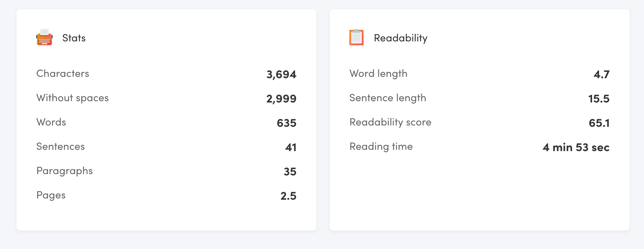Screen dimensions: 644x249
Task: Click the Without spaces label
Action: [x=73, y=98]
